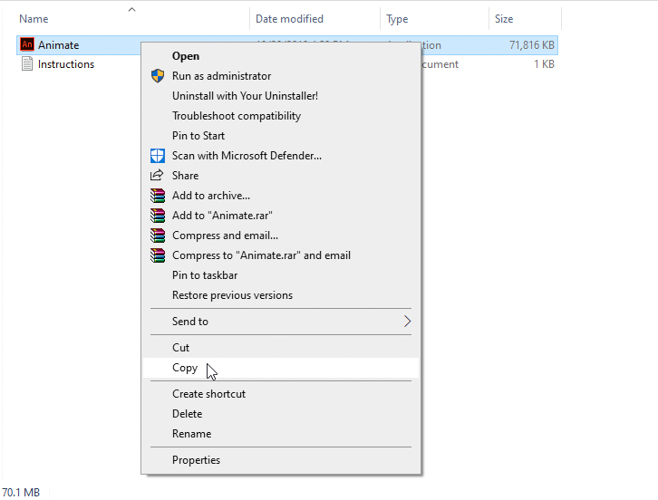Screen dimensions: 658x500
Task: Select the Instructions file name
Action: (x=66, y=64)
